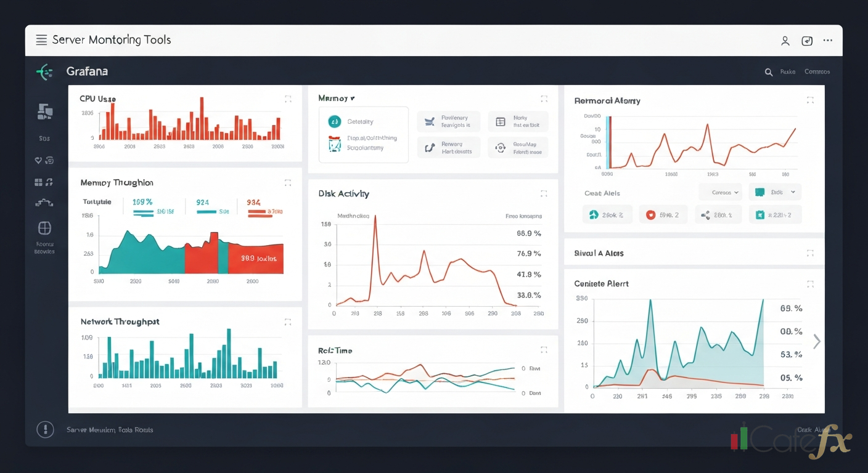Click the Rules item in the top navbar

(788, 71)
